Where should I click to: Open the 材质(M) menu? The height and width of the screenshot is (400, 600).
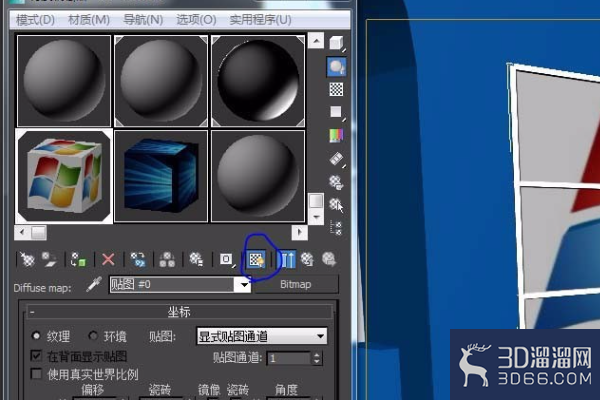pyautogui.click(x=89, y=20)
